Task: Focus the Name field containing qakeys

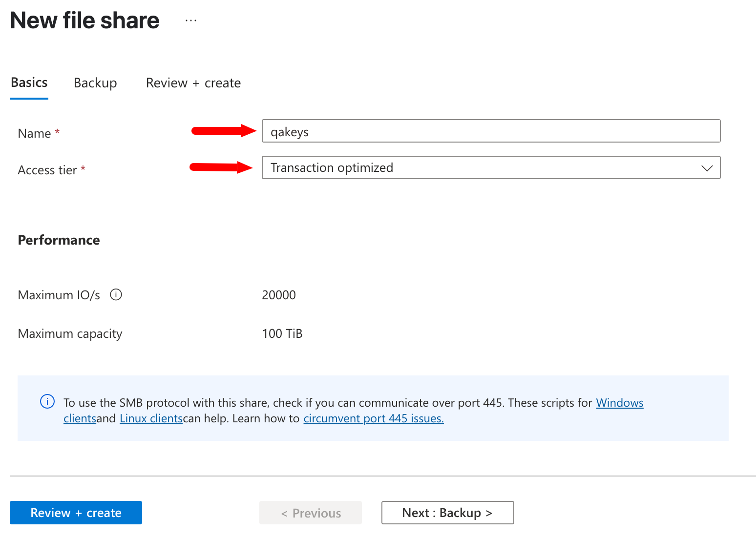Action: [490, 131]
